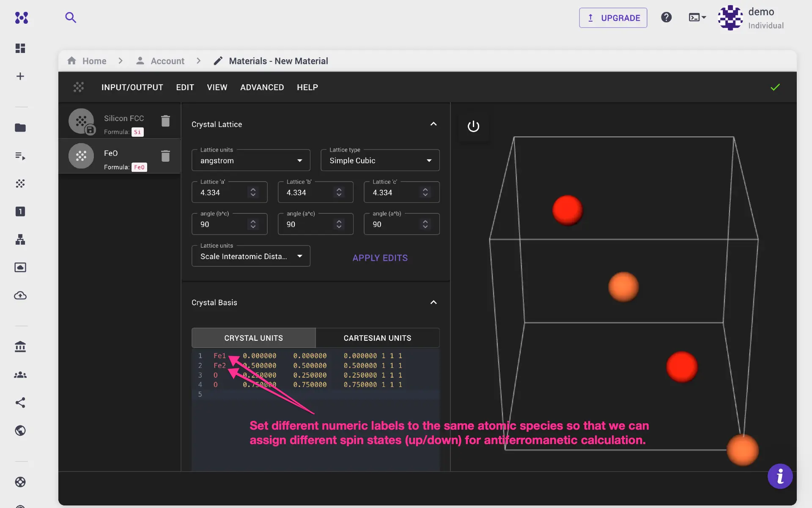Switch to Cartesian Units tab
Viewport: 812px width, 508px height.
tap(377, 338)
